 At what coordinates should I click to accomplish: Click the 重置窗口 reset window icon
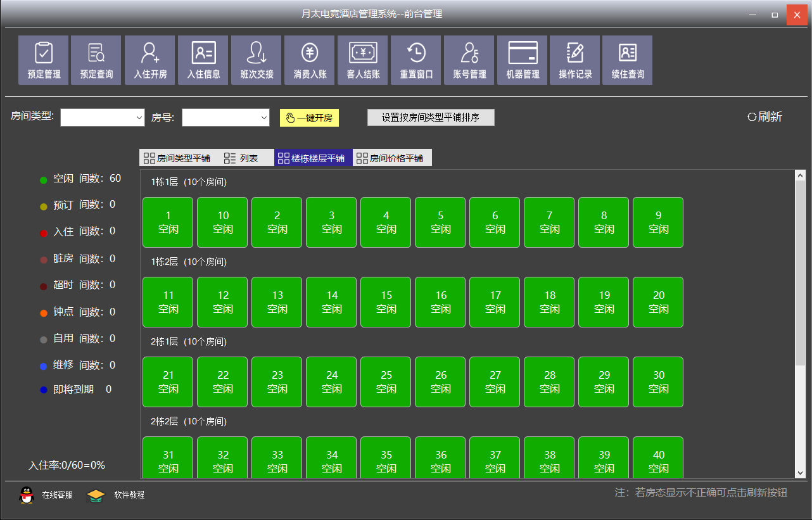pyautogui.click(x=416, y=60)
